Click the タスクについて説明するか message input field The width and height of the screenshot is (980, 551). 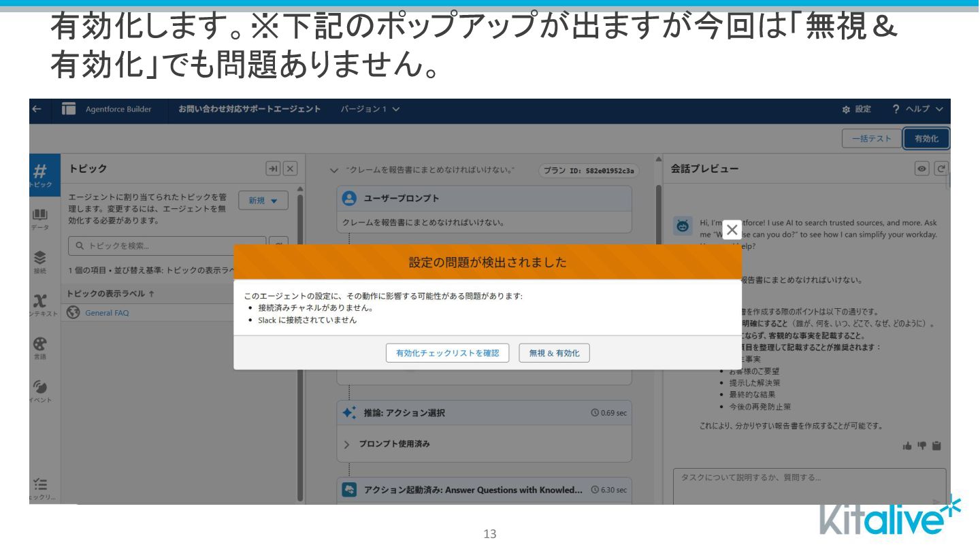(x=809, y=486)
